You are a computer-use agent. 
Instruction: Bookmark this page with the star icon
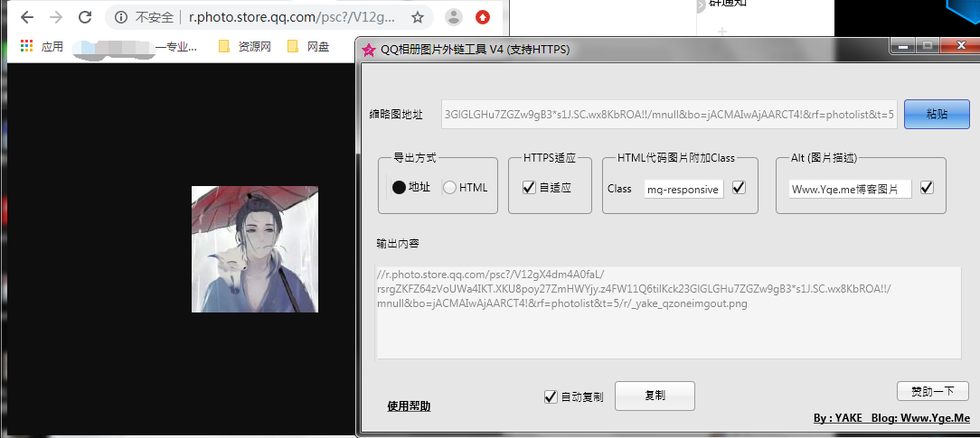click(x=417, y=17)
